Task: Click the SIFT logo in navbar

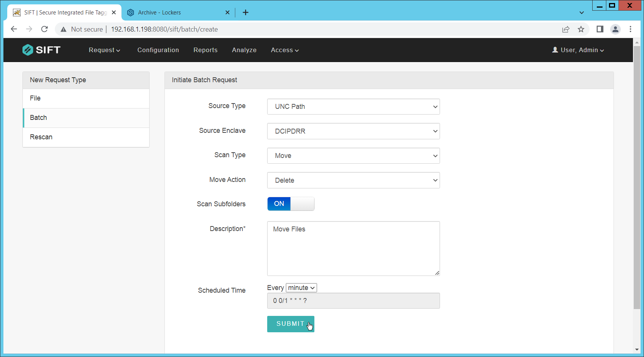Action: tap(41, 50)
